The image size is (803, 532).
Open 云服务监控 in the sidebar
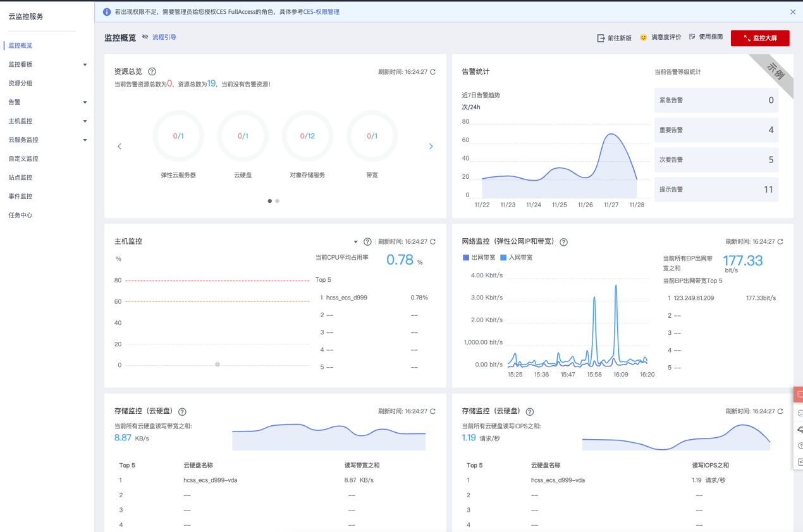[23, 140]
